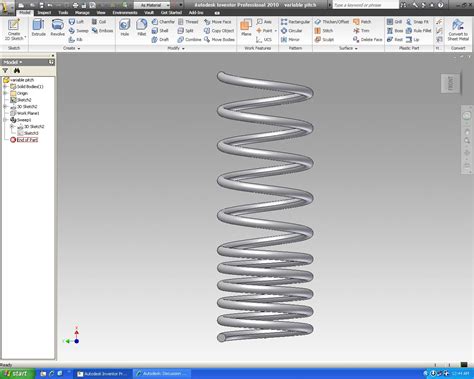Choose Copy Object tool
The height and width of the screenshot is (379, 474).
point(219,31)
